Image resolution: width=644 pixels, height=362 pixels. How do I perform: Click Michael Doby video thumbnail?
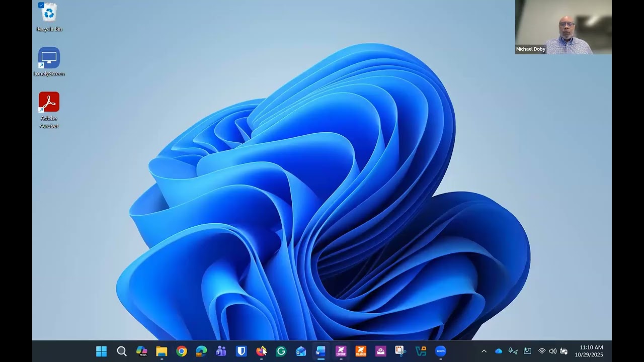[x=563, y=27]
